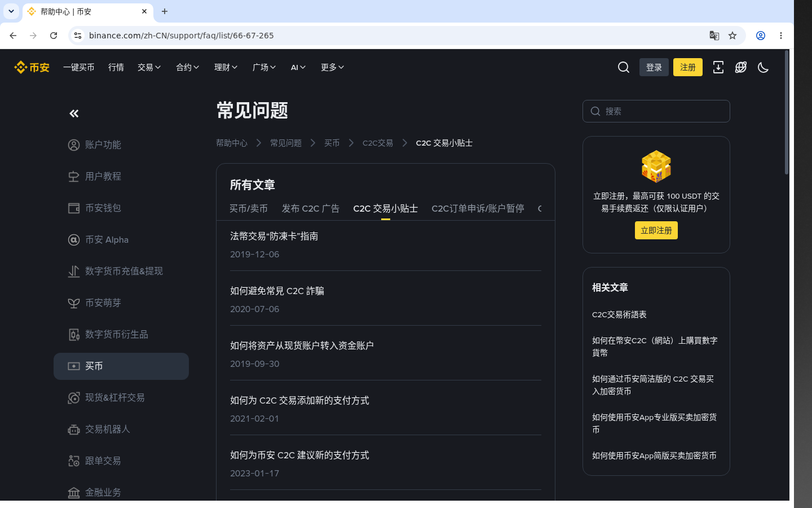
Task: Click the 账户功能 user icon in the sidebar
Action: (74, 145)
